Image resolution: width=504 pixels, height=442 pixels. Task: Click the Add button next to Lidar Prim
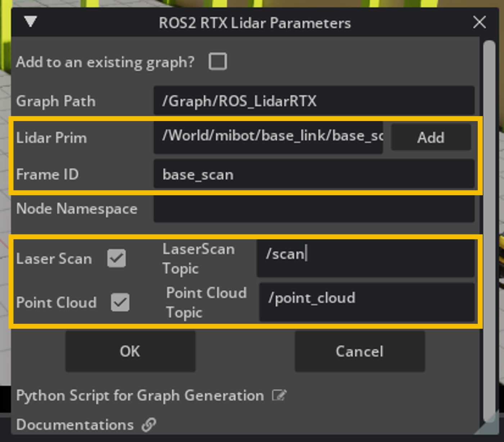(431, 137)
